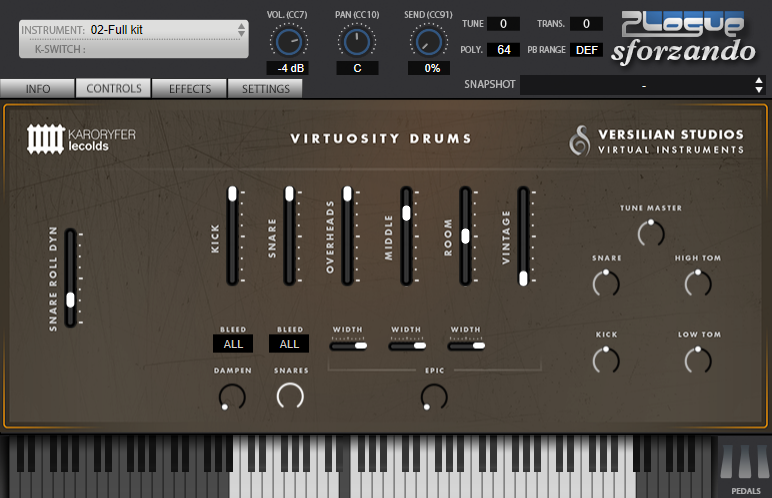This screenshot has width=772, height=498.
Task: Click the KICK tune knob
Action: click(606, 361)
